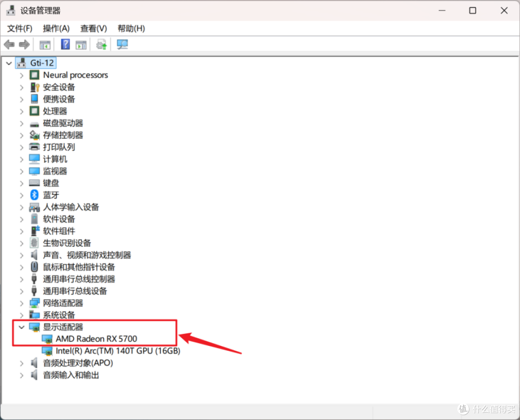Expand the 软件组件 category chevron
This screenshot has height=420, width=520.
(x=22, y=231)
